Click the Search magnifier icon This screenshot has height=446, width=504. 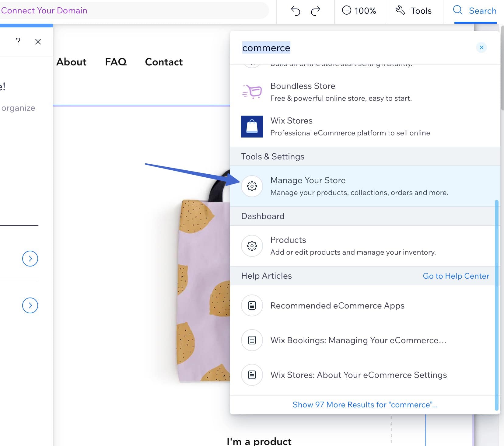457,10
